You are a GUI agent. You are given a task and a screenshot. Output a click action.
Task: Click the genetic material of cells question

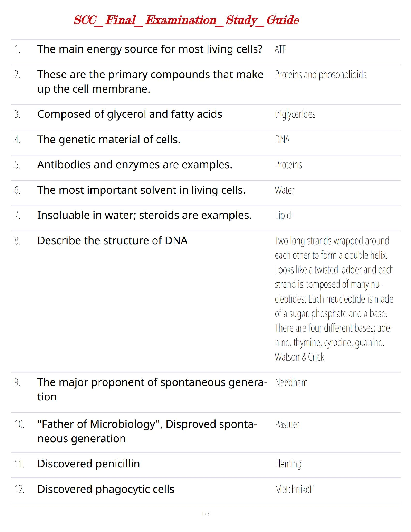click(108, 140)
